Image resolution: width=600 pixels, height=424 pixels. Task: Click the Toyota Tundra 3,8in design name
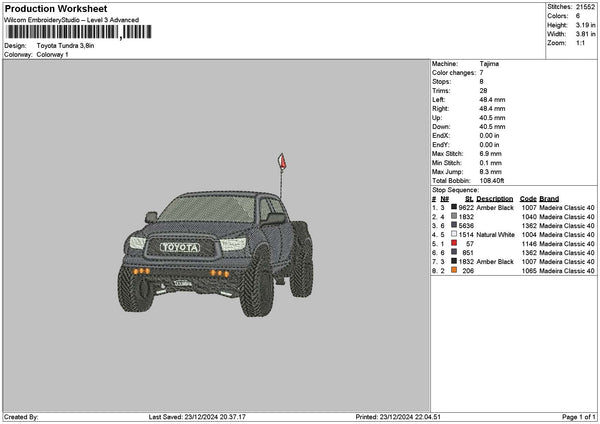tap(65, 46)
